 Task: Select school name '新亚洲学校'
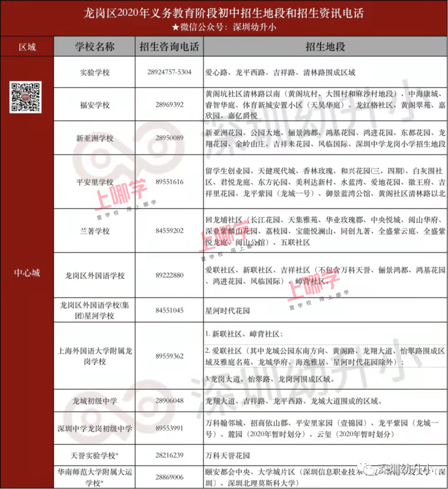[95, 138]
